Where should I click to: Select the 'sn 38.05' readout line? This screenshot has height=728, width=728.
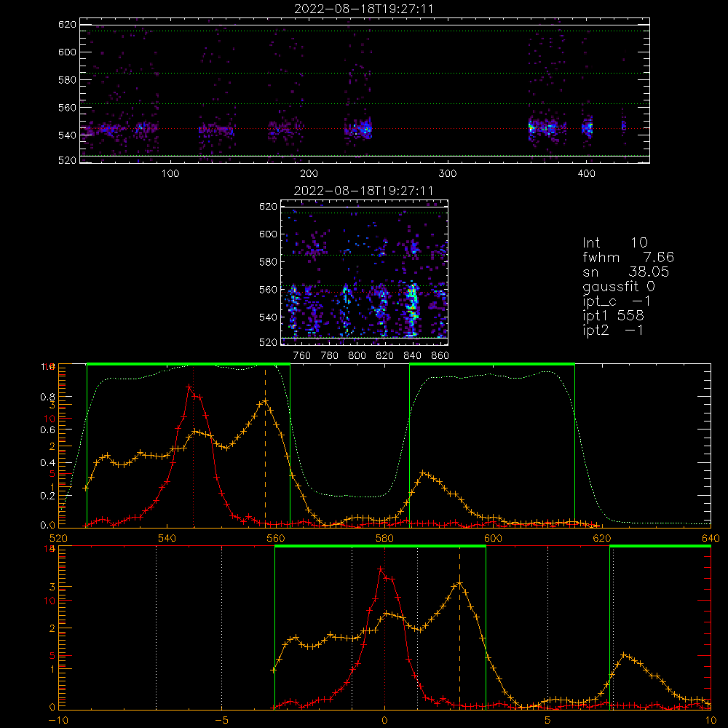626,272
